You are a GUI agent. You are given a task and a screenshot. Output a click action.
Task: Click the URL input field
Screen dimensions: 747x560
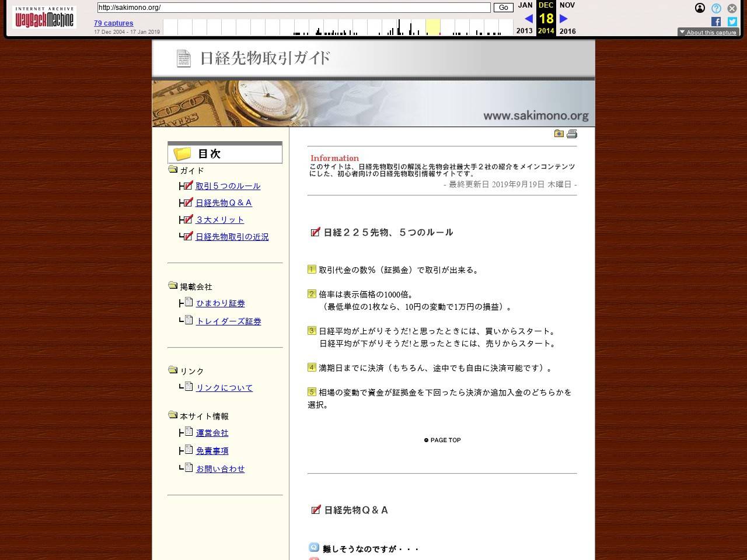point(294,8)
